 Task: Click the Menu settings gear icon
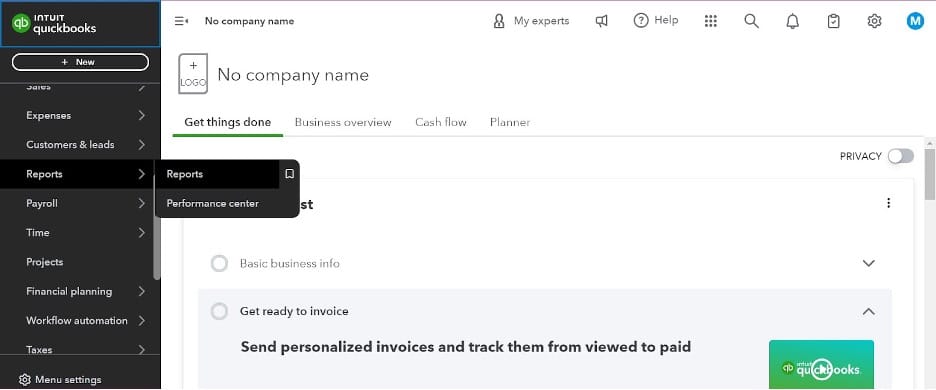24,379
